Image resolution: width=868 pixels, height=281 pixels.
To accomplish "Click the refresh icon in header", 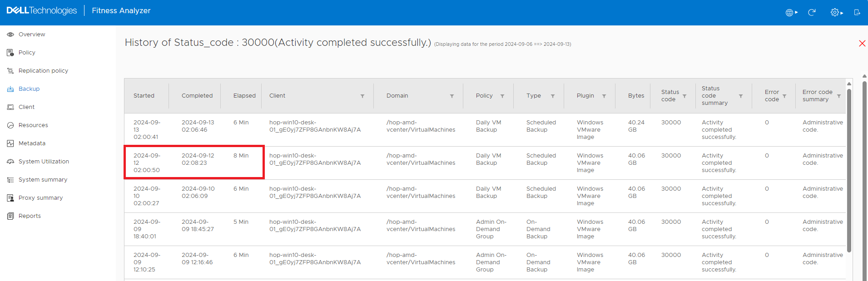I will click(812, 12).
